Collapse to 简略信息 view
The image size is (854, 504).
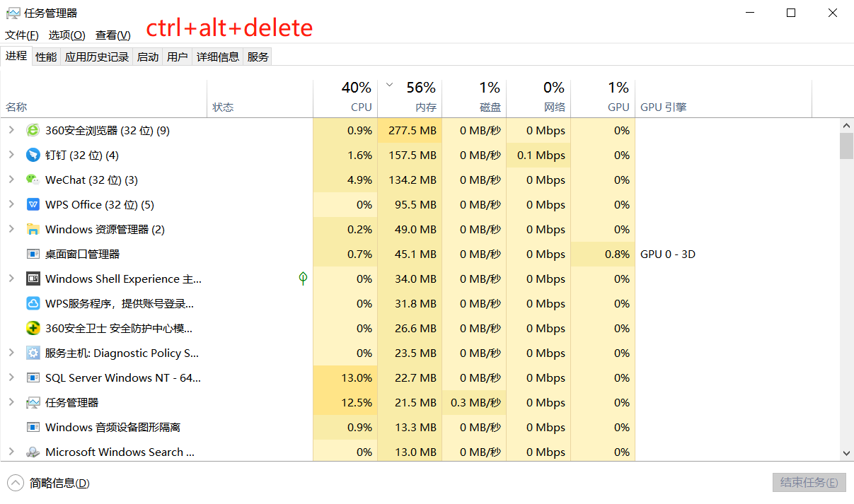click(x=50, y=484)
